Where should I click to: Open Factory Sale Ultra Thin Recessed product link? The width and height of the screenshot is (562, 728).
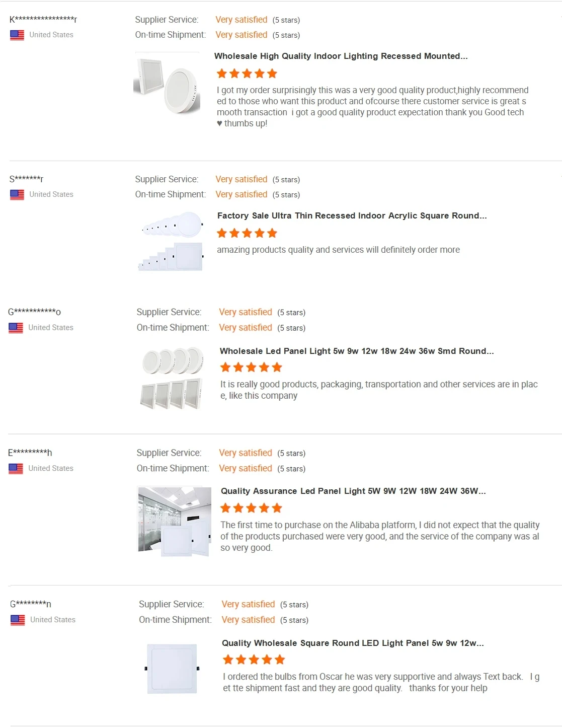pyautogui.click(x=352, y=216)
